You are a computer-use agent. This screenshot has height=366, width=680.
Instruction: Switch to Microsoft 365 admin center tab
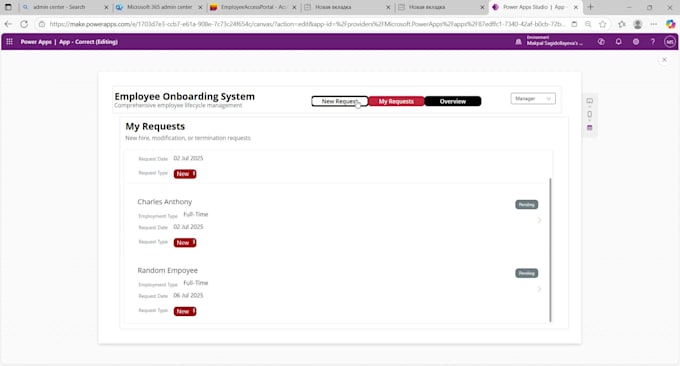point(159,7)
